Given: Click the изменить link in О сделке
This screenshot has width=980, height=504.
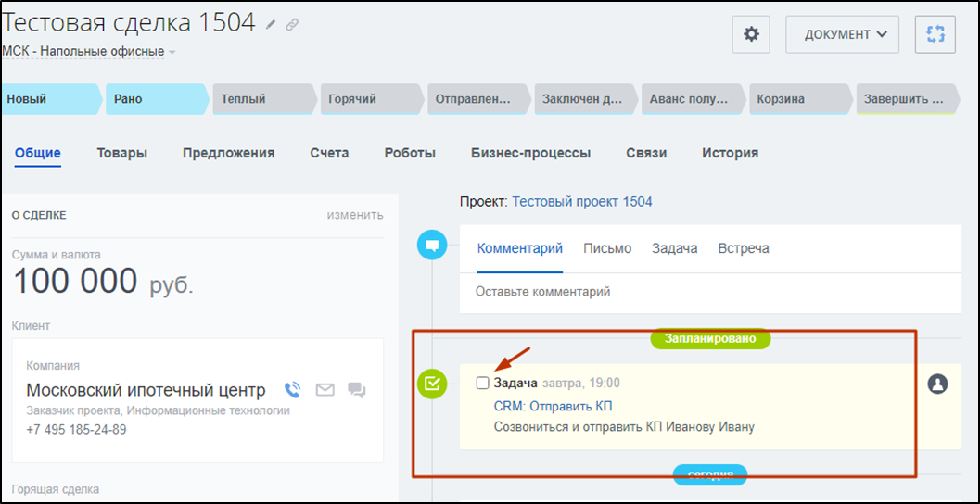Looking at the screenshot, I should (x=354, y=215).
